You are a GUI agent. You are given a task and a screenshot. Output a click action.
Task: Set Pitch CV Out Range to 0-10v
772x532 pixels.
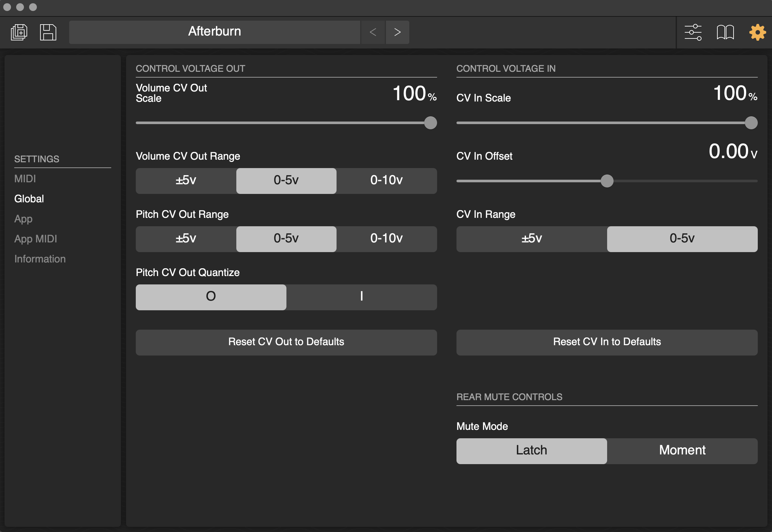click(386, 239)
